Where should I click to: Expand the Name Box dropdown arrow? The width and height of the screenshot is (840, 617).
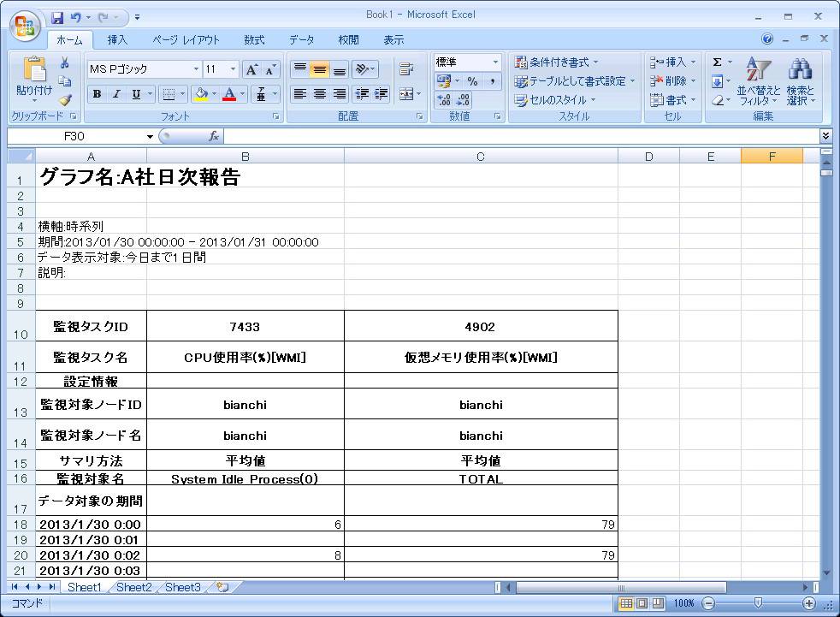(x=150, y=136)
